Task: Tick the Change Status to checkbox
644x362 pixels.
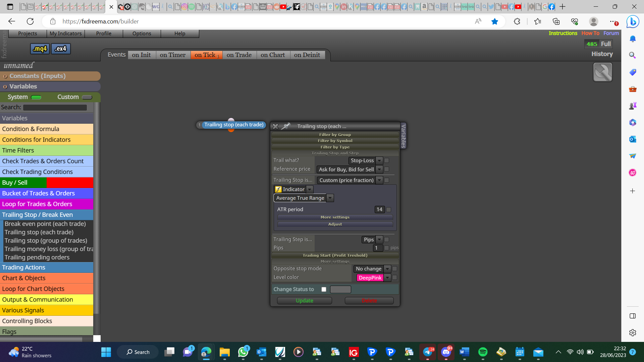Action: (324, 289)
